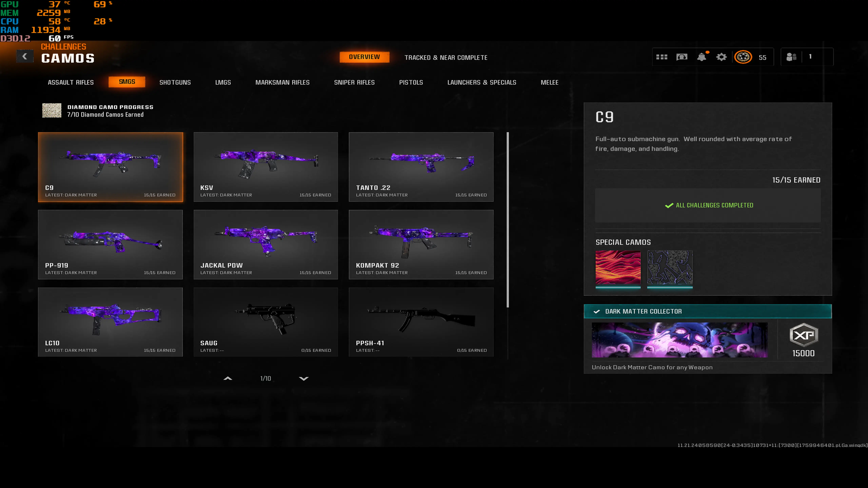Open the grid menu icon

[662, 57]
